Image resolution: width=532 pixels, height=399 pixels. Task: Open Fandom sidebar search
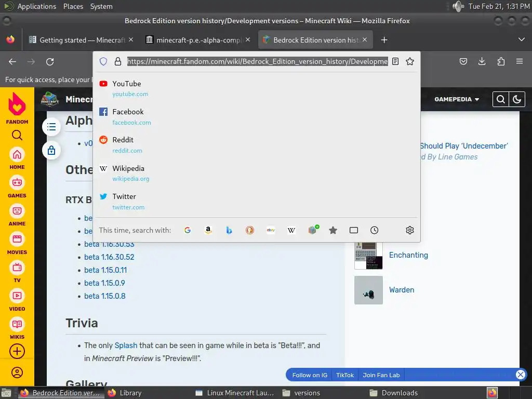tap(17, 135)
